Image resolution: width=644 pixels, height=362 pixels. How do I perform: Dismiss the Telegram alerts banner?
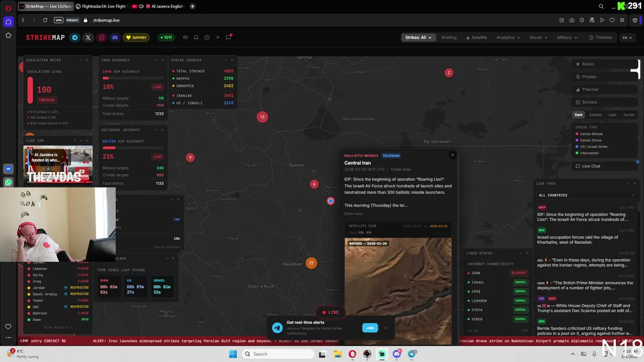[x=385, y=328]
